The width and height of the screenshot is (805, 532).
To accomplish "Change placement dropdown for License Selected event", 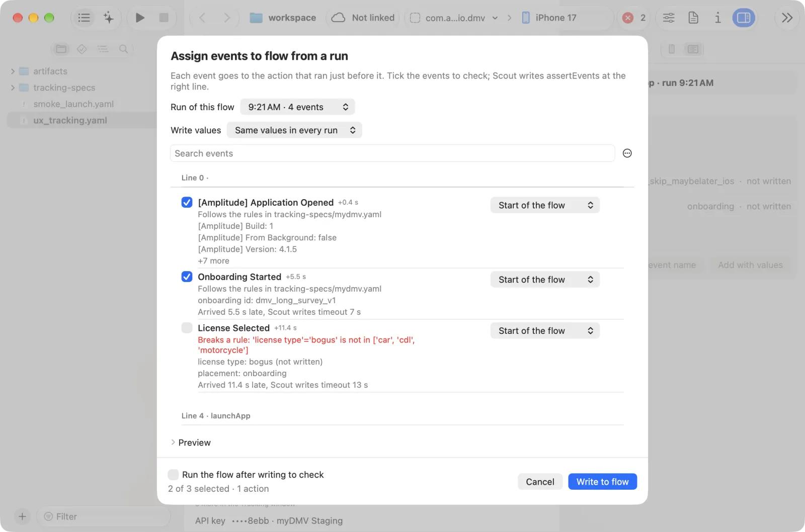I will point(545,331).
